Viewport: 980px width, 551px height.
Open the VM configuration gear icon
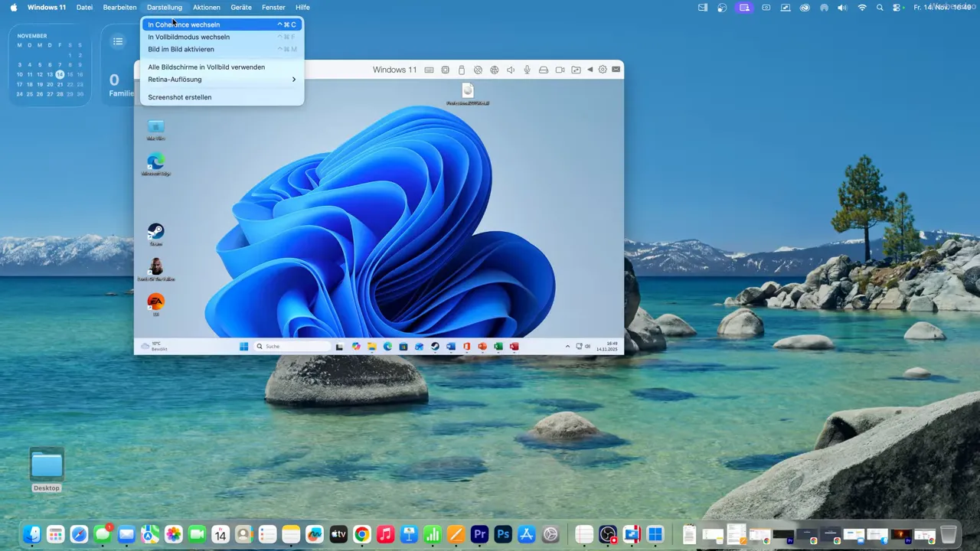coord(602,70)
